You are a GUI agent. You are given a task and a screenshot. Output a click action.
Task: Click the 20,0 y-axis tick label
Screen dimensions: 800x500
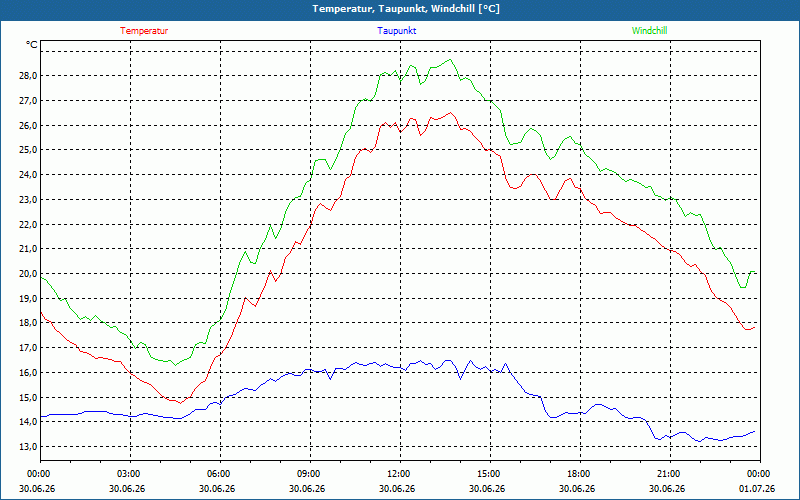point(28,273)
